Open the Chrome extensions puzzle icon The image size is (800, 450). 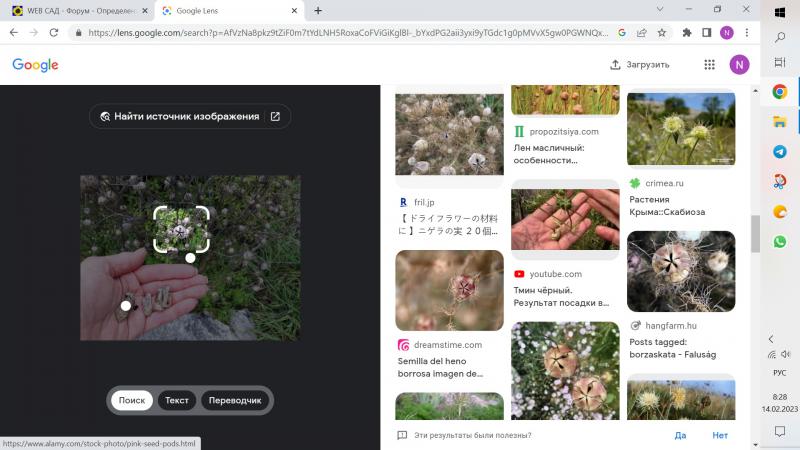pos(687,32)
